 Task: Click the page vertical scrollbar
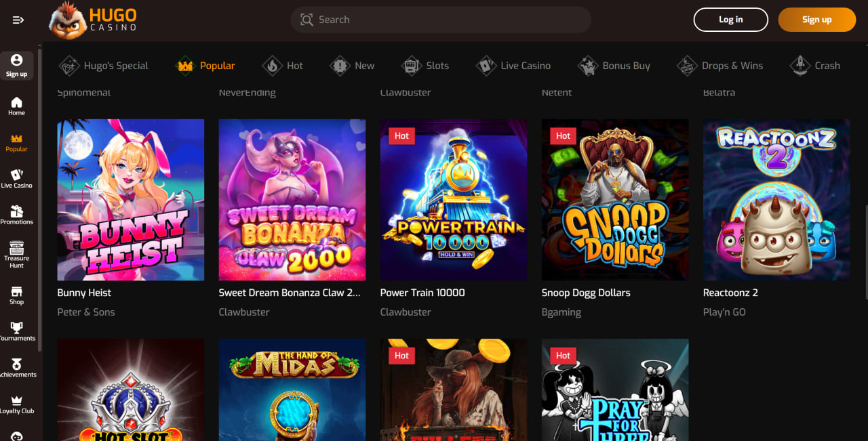[865, 252]
